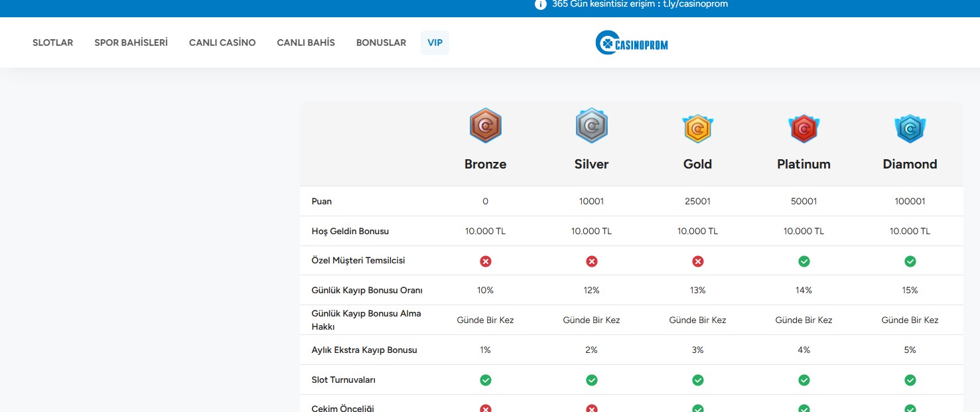Open the BONUSLAR page
Screen dimensions: 980x412
pos(381,42)
